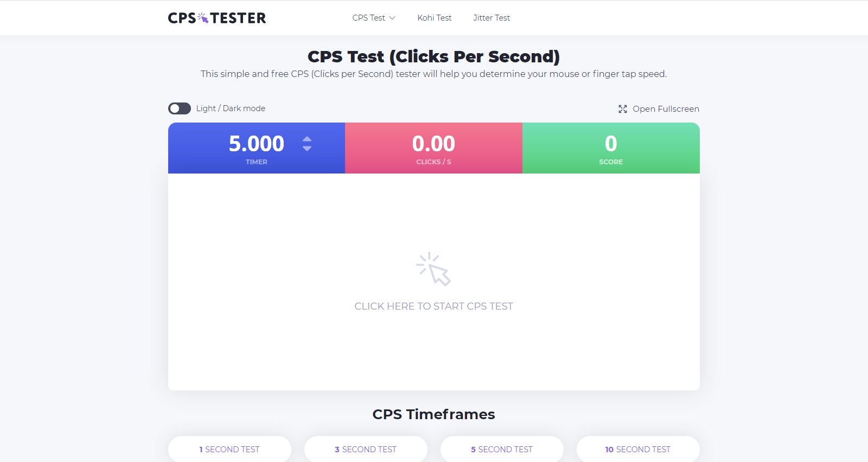Click the green SCORE panel

611,148
